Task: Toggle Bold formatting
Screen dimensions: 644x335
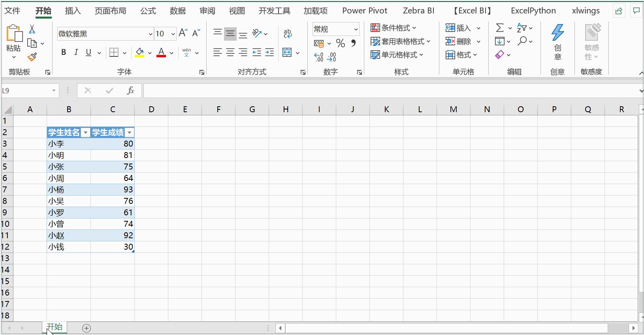Action: pyautogui.click(x=63, y=53)
